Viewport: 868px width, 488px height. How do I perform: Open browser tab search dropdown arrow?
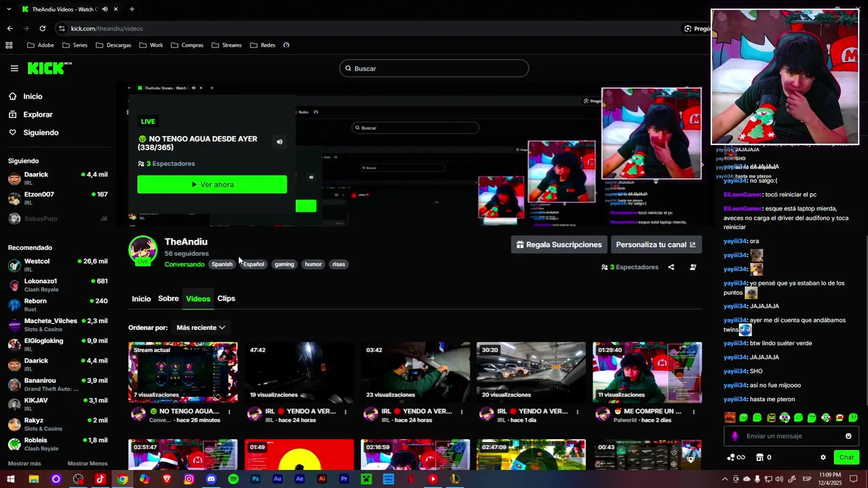click(x=9, y=9)
